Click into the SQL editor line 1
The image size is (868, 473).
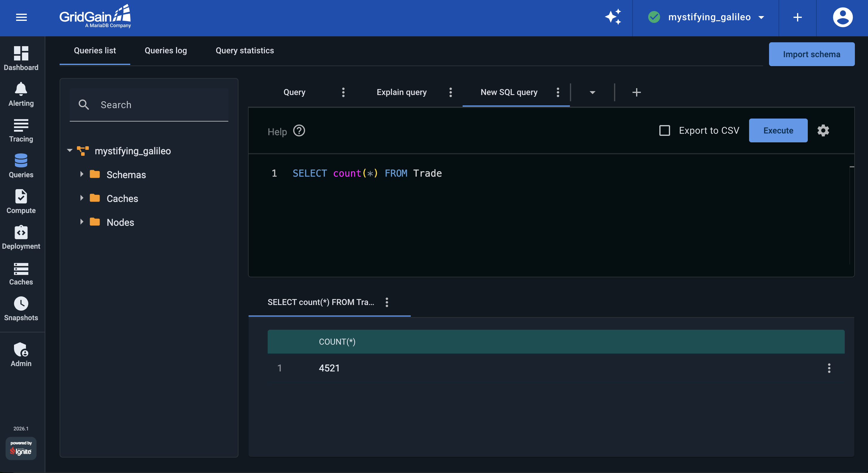pyautogui.click(x=367, y=173)
